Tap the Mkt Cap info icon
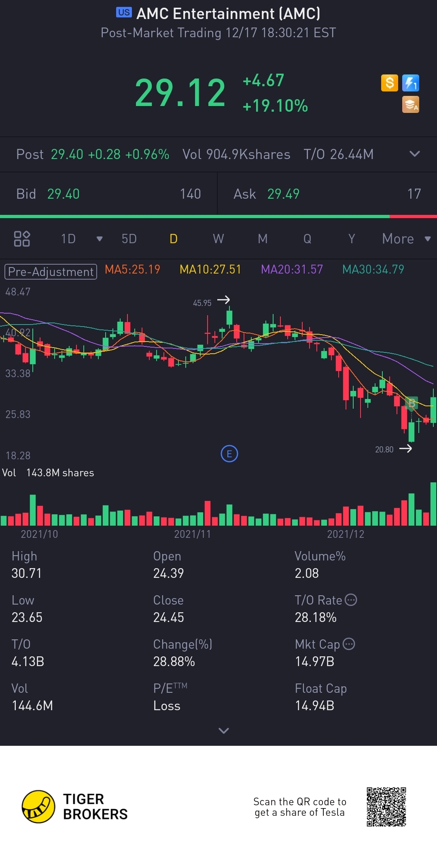Image resolution: width=437 pixels, height=868 pixels. click(349, 644)
